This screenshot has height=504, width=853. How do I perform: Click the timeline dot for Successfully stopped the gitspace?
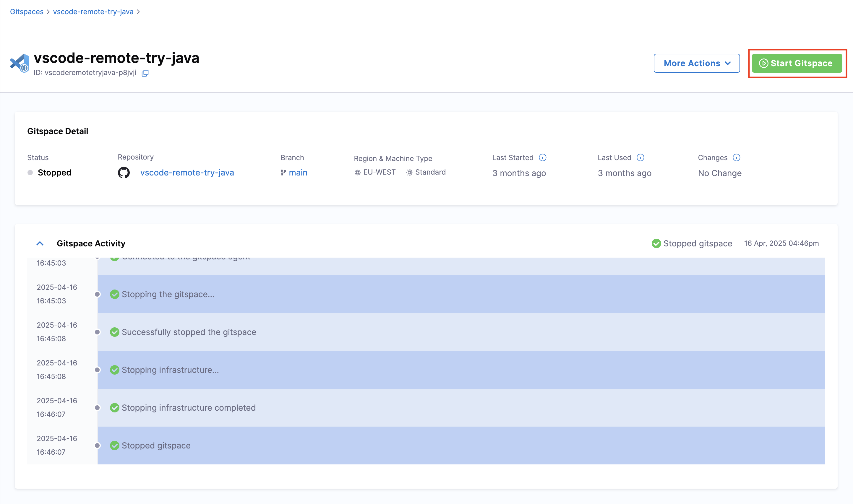point(98,332)
